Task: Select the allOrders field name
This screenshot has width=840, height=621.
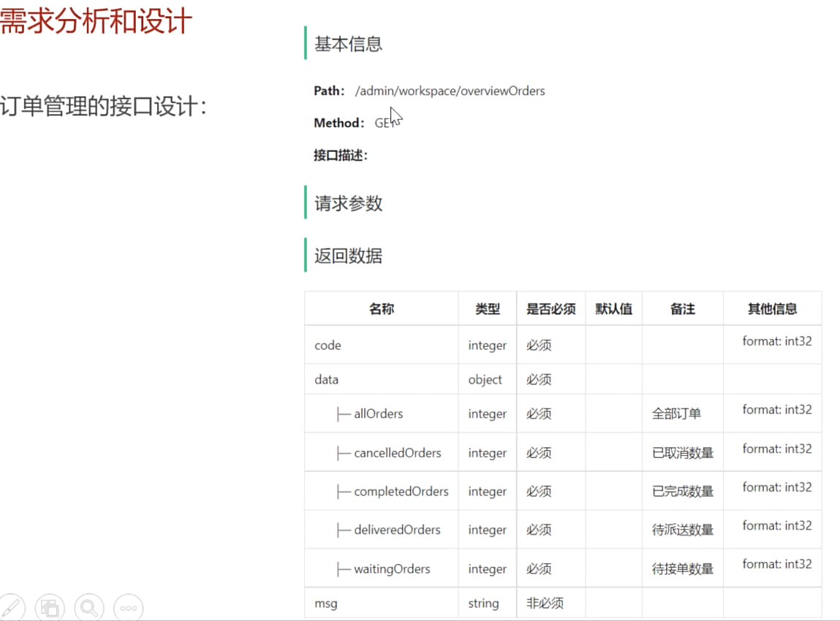Action: click(x=378, y=414)
